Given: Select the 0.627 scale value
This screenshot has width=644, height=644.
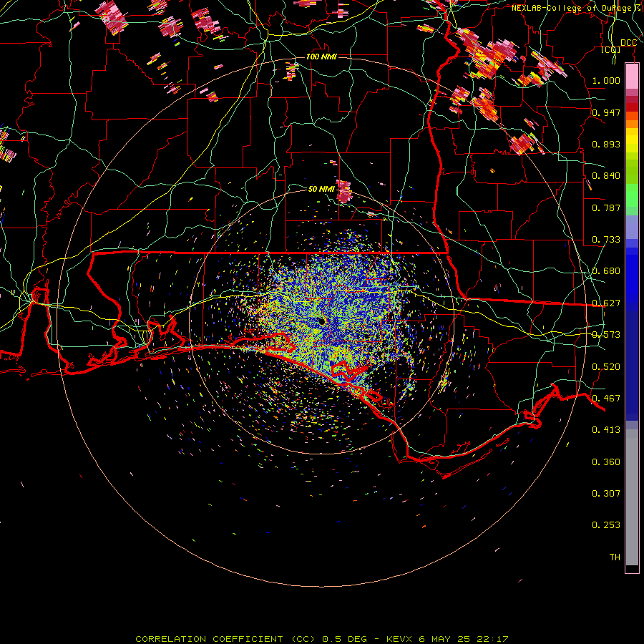Looking at the screenshot, I should click(606, 303).
